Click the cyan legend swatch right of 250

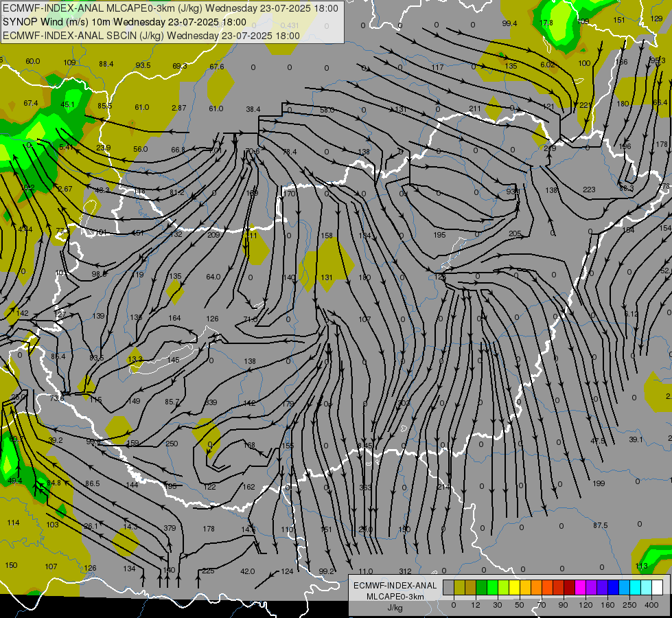[635, 587]
